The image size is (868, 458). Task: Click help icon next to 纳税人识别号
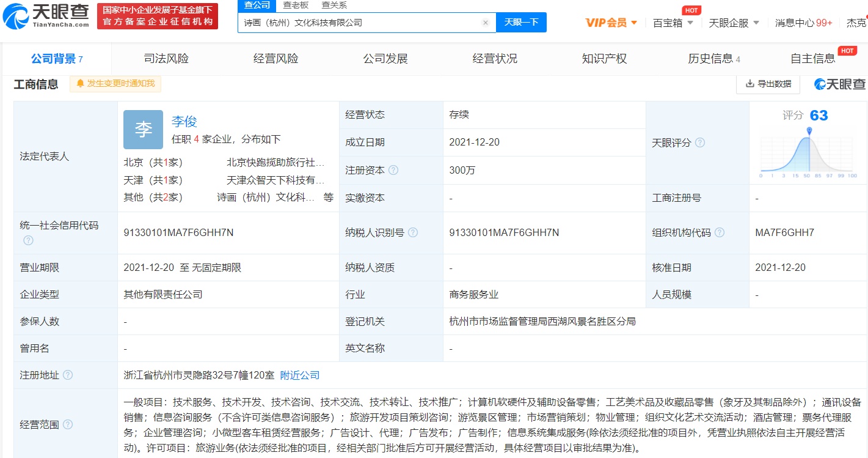pos(413,232)
